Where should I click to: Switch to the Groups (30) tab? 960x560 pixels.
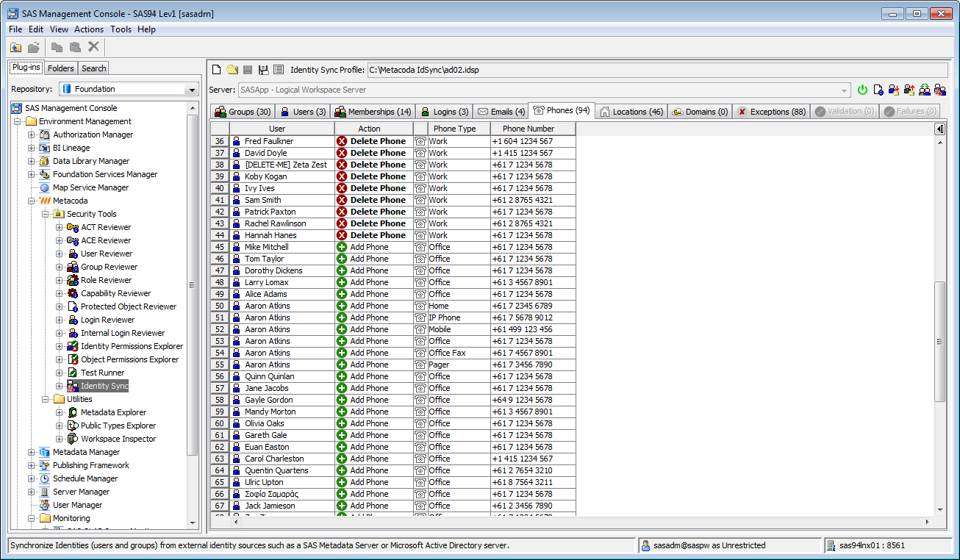(243, 112)
